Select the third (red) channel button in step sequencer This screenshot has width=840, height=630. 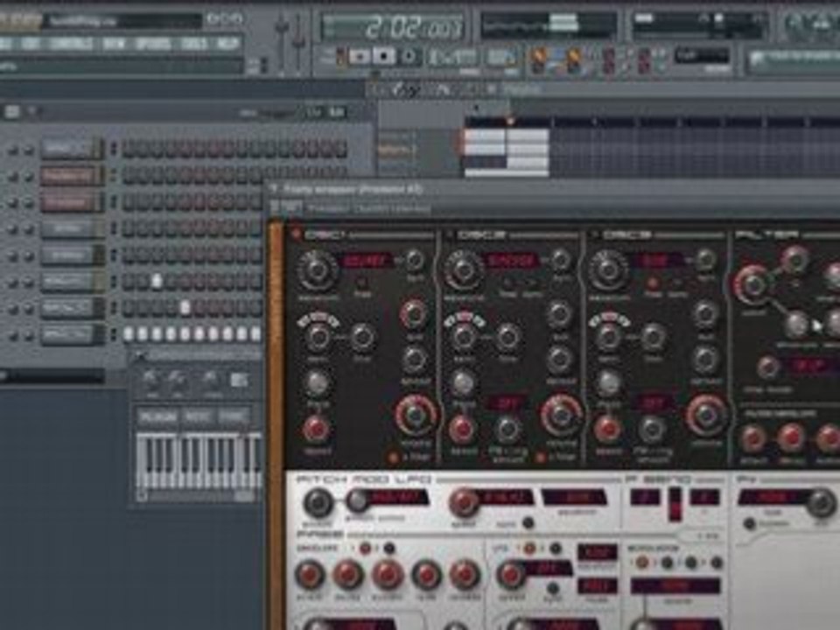coord(71,202)
